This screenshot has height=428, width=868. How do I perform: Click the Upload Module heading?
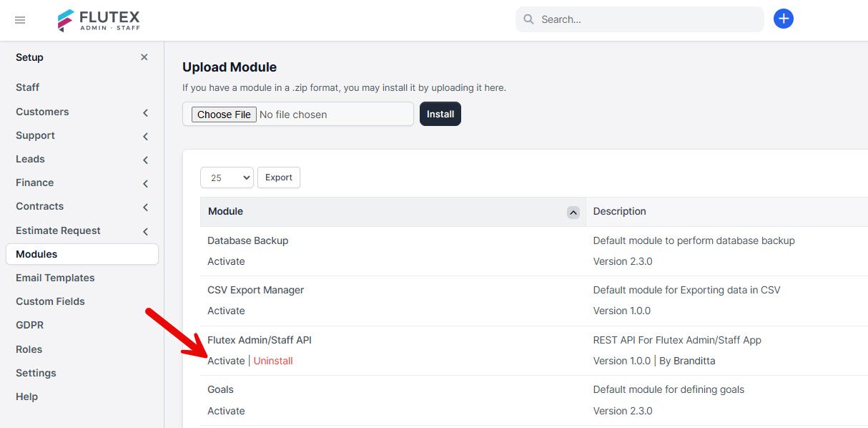[230, 67]
